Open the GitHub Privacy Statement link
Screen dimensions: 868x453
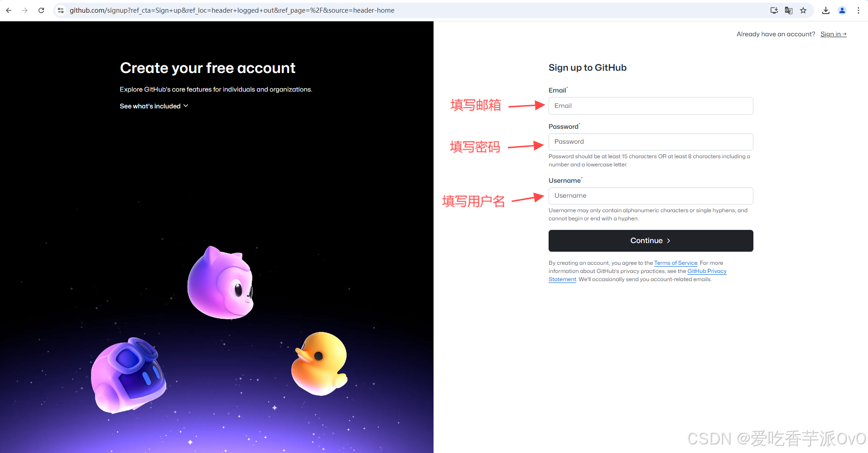point(707,271)
